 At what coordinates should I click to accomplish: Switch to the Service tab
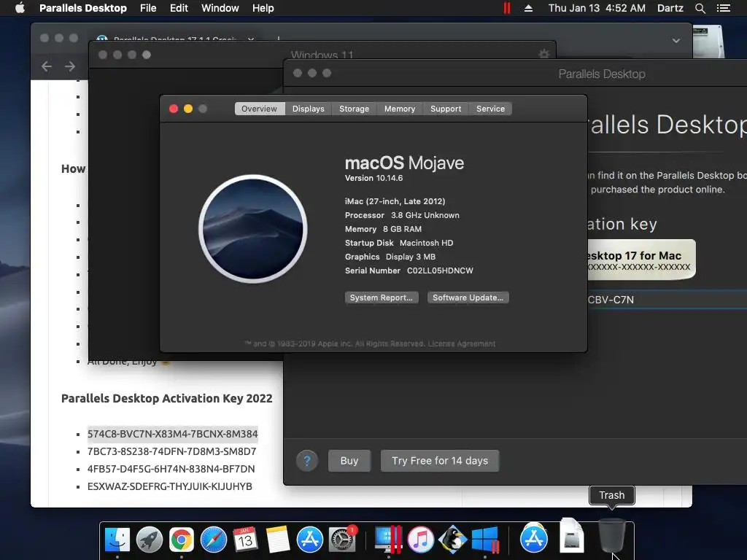point(491,109)
